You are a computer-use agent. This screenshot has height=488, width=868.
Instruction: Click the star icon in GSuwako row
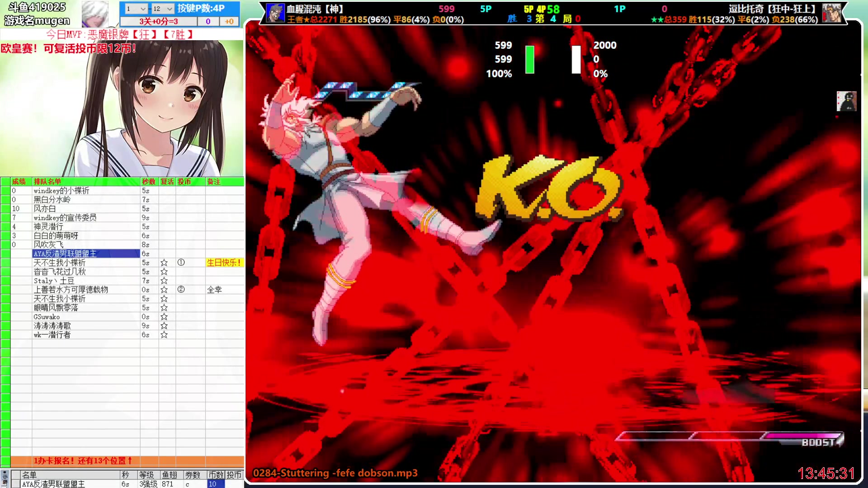[x=164, y=317]
